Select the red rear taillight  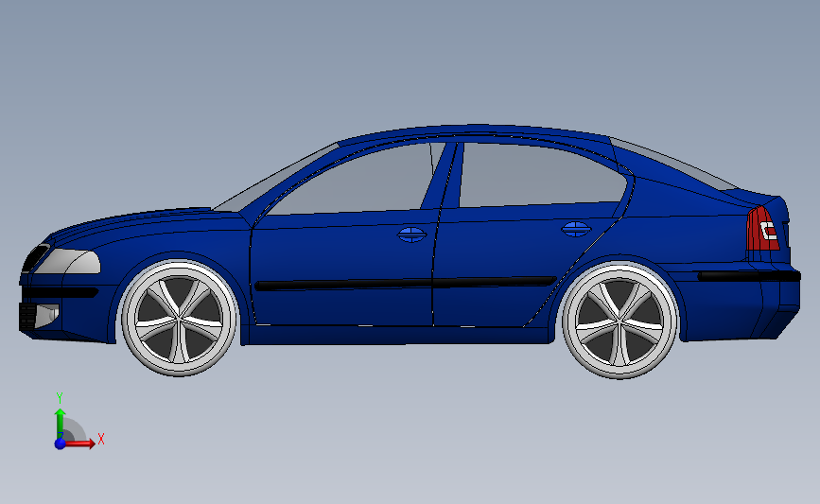tap(762, 229)
